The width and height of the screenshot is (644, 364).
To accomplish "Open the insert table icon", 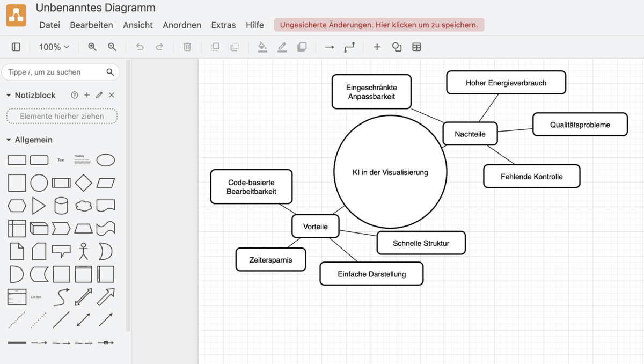I will tap(416, 47).
